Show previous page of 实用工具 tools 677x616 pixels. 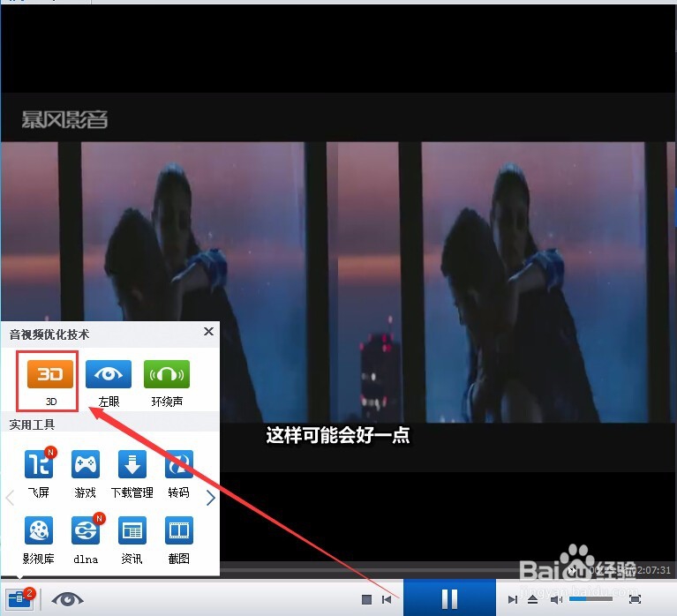coord(10,498)
